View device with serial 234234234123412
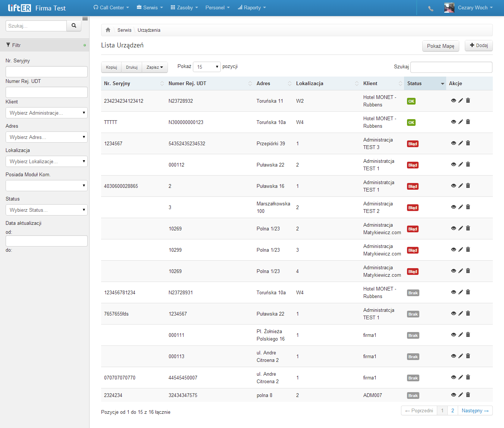 (x=454, y=100)
